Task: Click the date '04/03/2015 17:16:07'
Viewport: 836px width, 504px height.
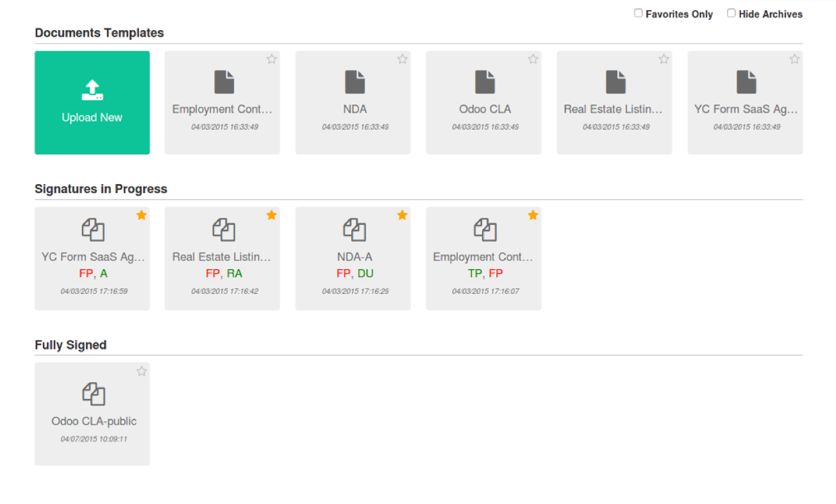Action: coord(485,291)
